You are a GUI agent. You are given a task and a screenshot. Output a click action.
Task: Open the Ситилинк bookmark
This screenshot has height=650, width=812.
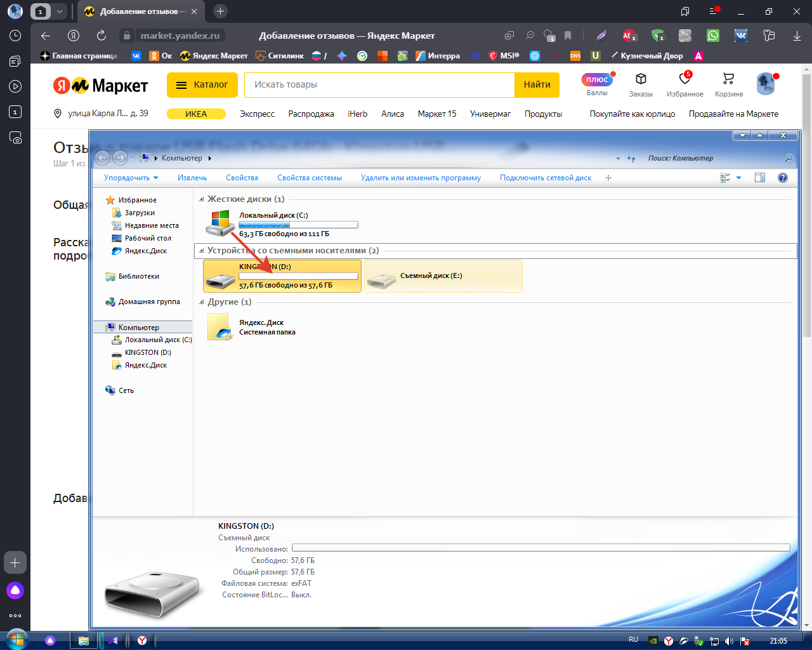point(280,56)
